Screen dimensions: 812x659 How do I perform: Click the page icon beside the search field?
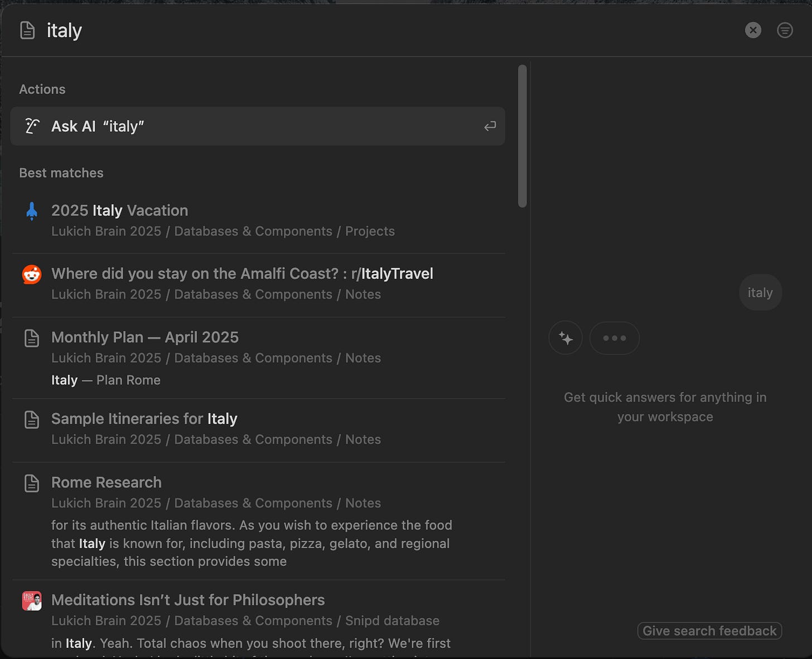27,30
